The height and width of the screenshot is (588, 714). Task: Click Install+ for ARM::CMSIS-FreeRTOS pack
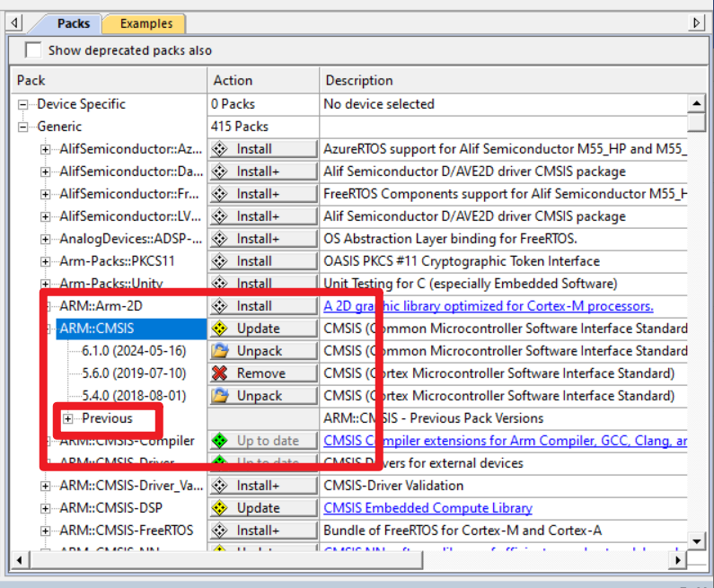click(263, 531)
